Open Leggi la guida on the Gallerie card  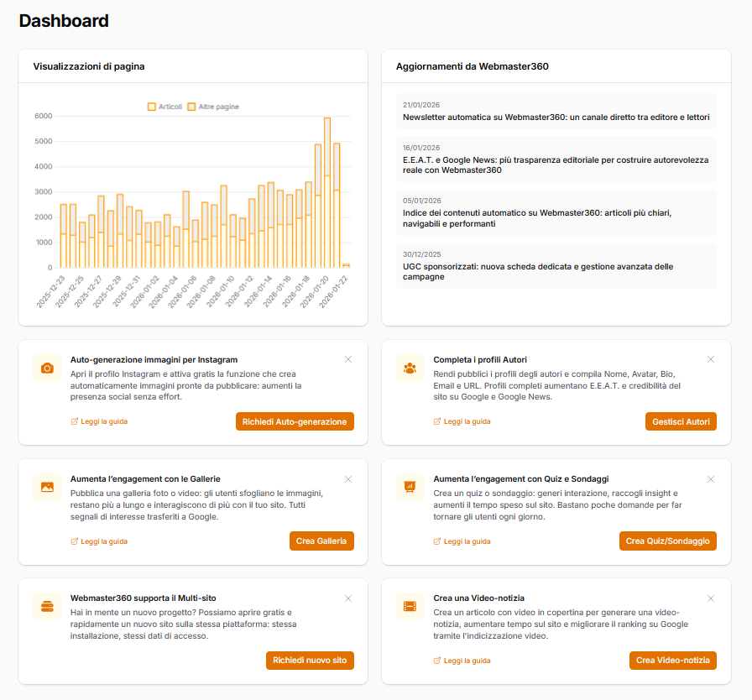click(100, 541)
